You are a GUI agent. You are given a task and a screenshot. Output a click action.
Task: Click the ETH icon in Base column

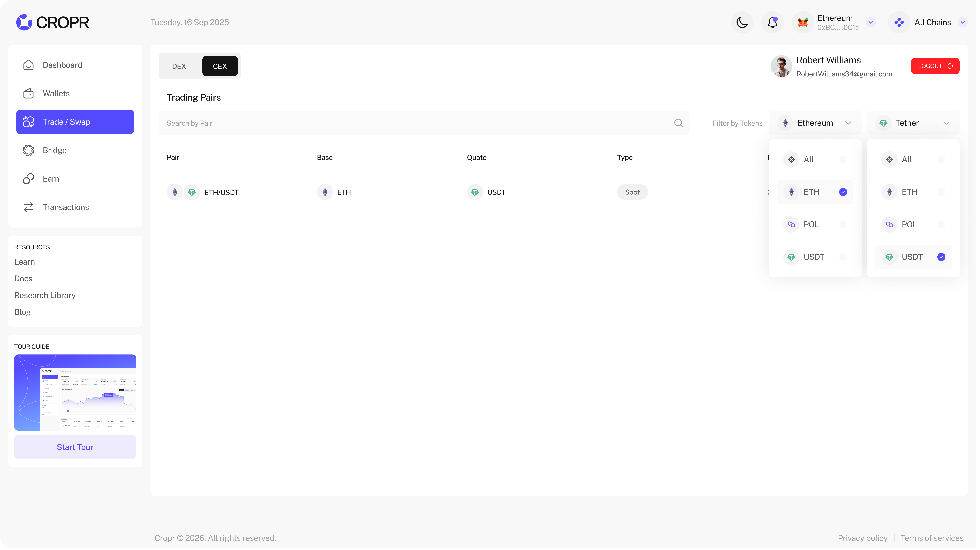326,193
